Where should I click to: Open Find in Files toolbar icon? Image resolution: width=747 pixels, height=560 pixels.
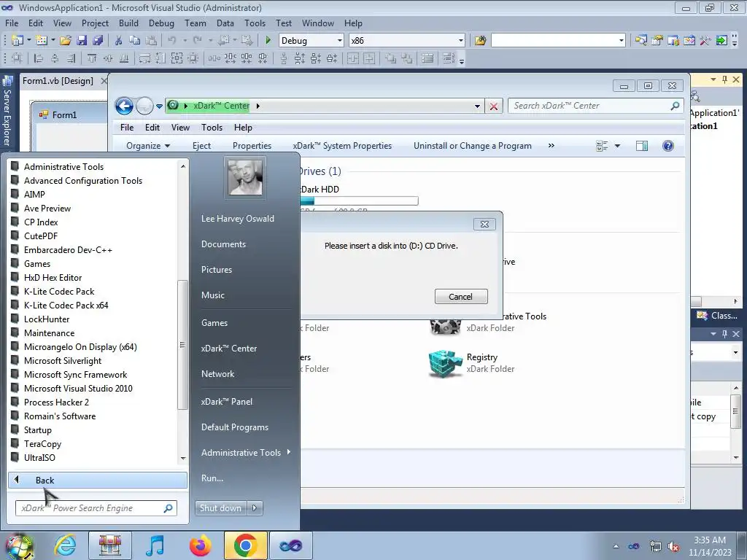pyautogui.click(x=480, y=41)
